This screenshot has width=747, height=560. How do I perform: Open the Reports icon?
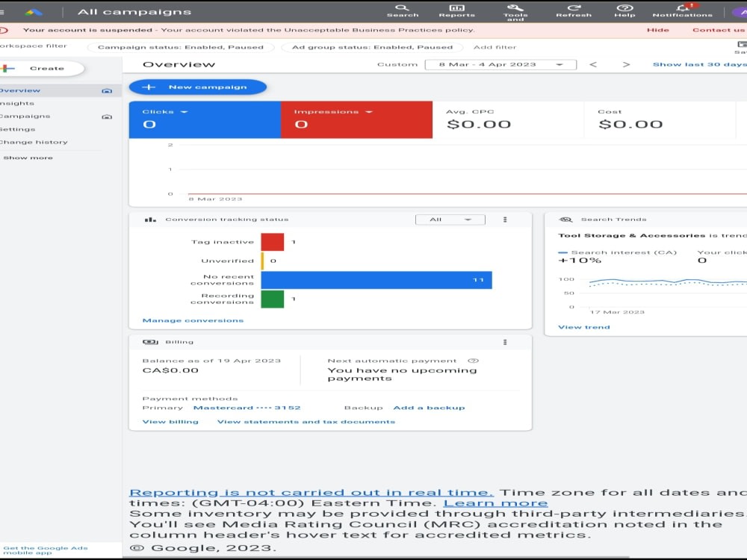[x=456, y=10]
